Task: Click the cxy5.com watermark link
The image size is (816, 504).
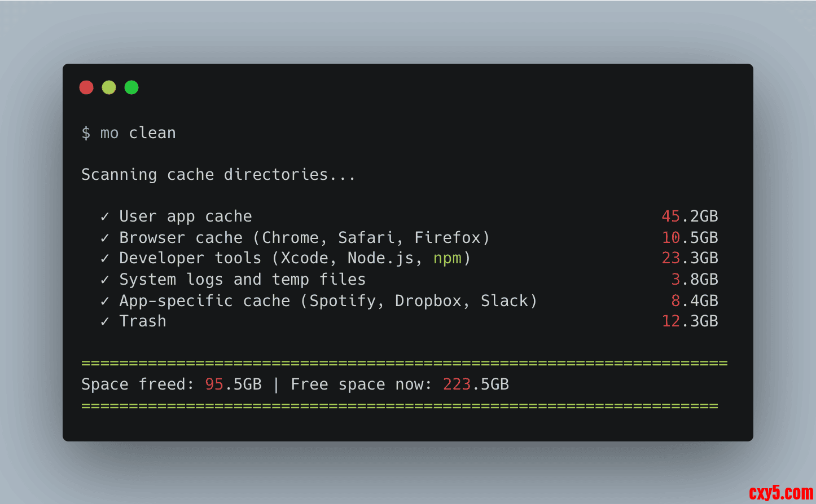Action: point(781,493)
